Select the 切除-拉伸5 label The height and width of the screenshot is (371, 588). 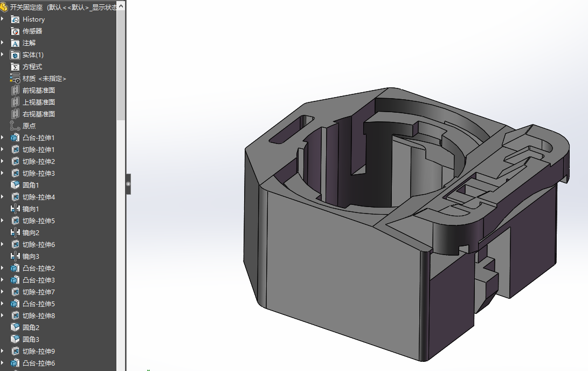(39, 221)
